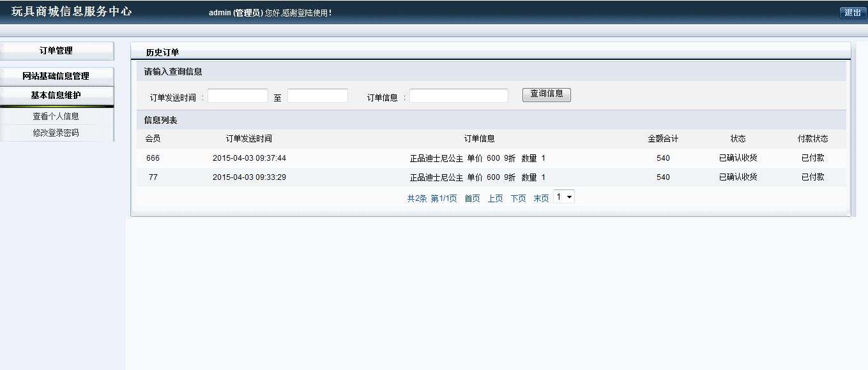The width and height of the screenshot is (868, 370).
Task: Open the 订单管理 menu section
Action: click(56, 51)
